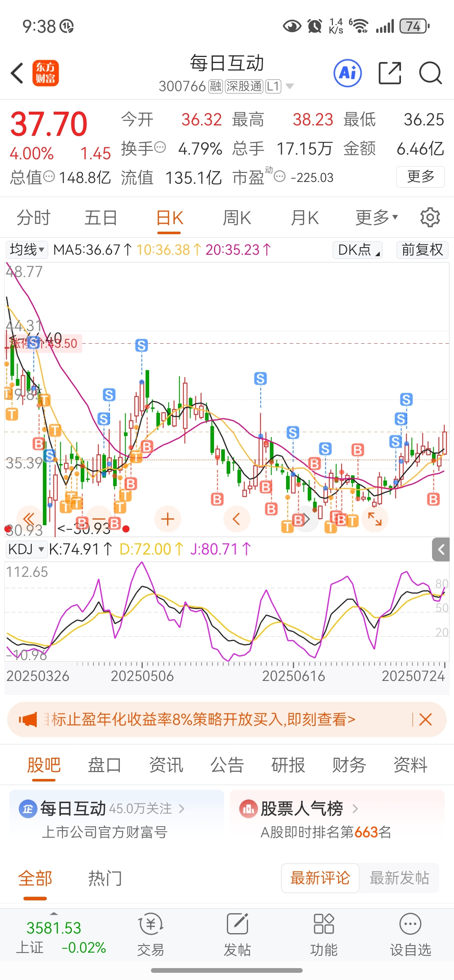Tap 更多 quote details button
454x980 pixels.
click(x=420, y=177)
